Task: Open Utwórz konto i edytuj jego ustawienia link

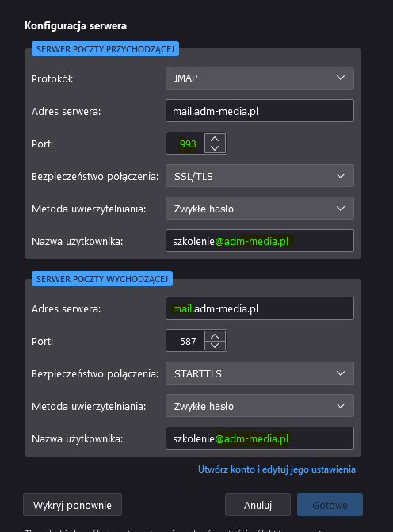Action: tap(277, 469)
